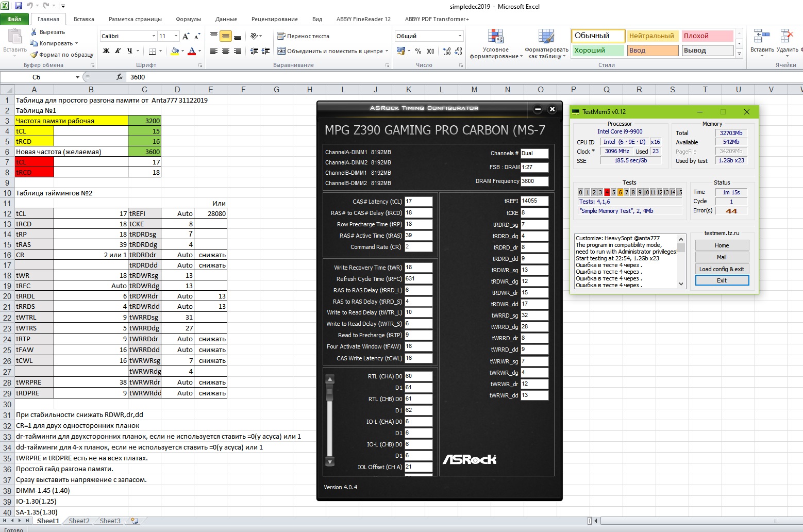Open the merge cells dropdown arrow
The width and height of the screenshot is (803, 532).
pos(387,51)
